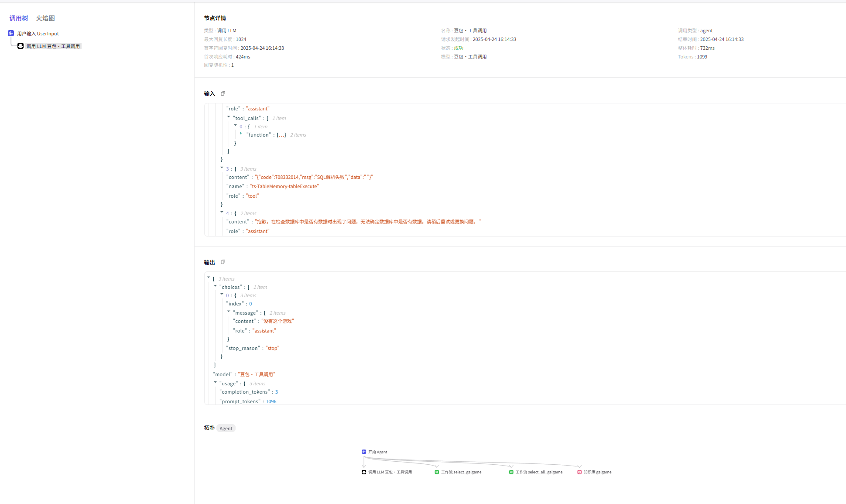Click 开始 Agent topology node icon
This screenshot has height=504, width=846.
coord(364,452)
